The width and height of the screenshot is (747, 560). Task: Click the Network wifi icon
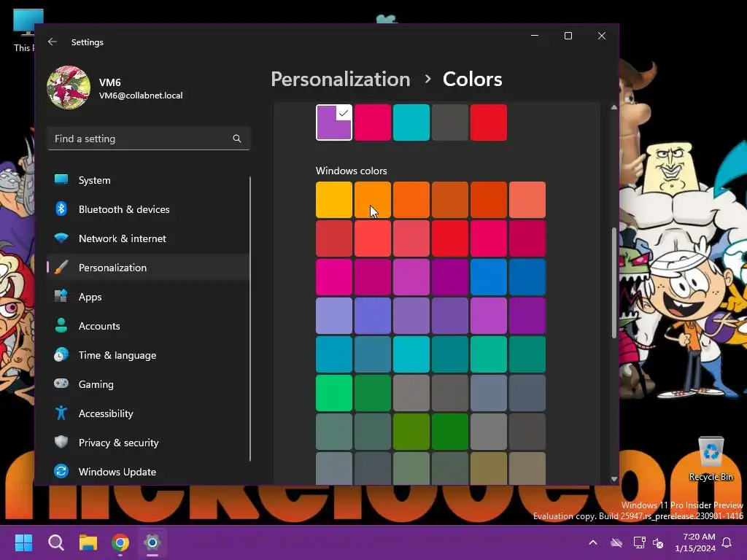[x=61, y=238]
